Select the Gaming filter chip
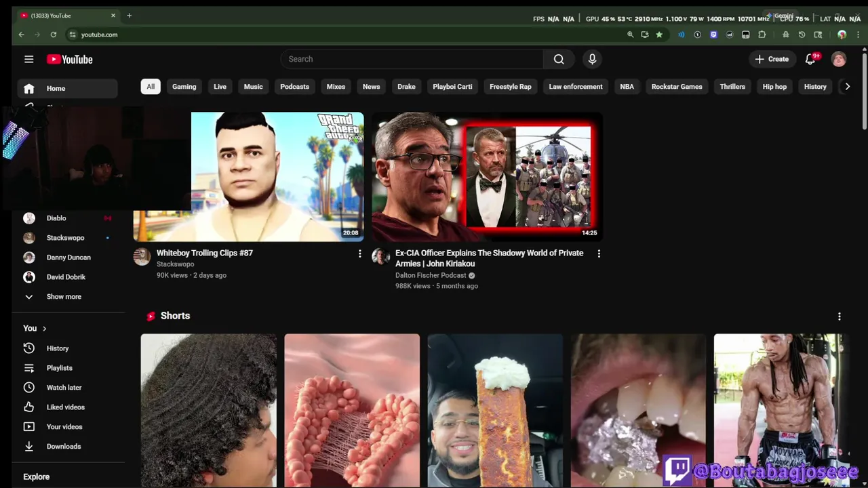868x488 pixels. coord(184,87)
